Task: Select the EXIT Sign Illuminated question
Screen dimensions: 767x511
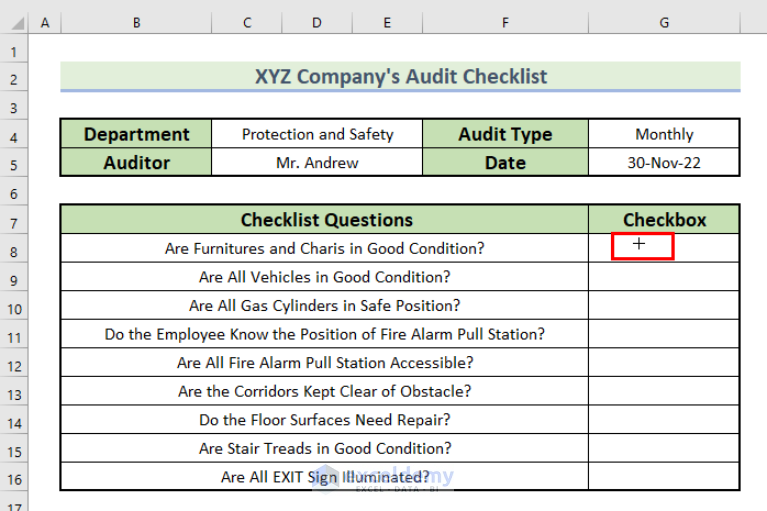Action: click(325, 477)
